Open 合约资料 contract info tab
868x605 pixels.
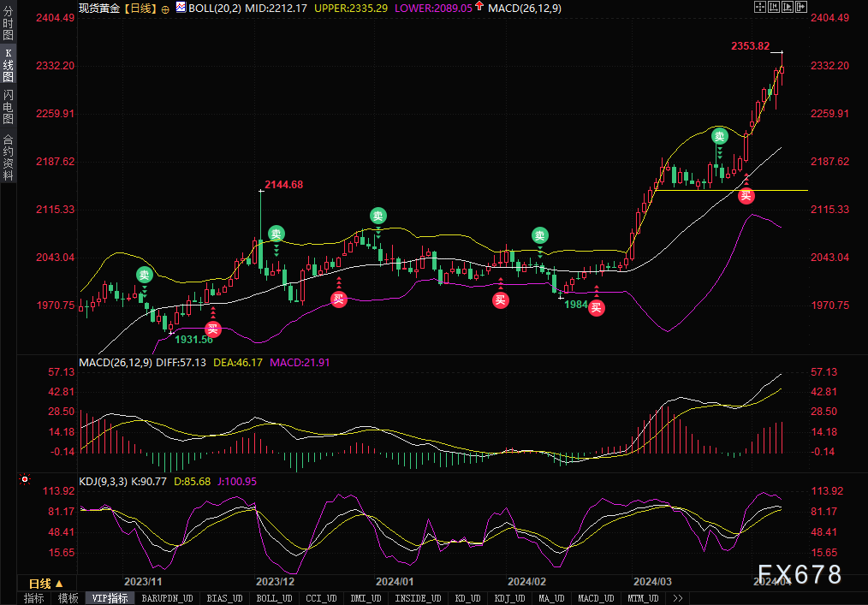click(8, 157)
